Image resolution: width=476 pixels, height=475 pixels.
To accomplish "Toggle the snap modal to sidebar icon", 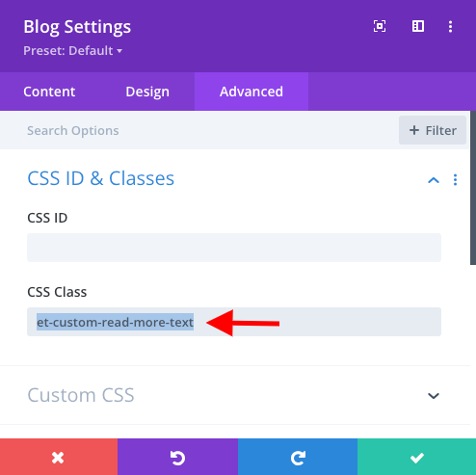I will 418,26.
